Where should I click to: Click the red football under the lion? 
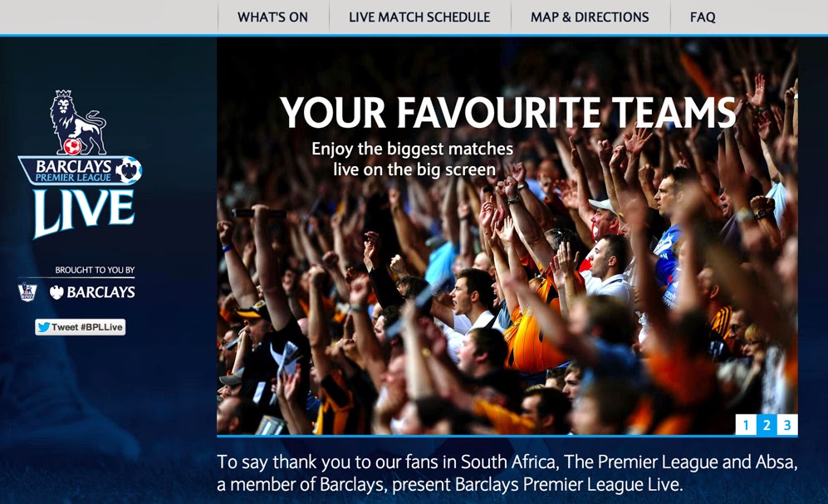point(72,146)
